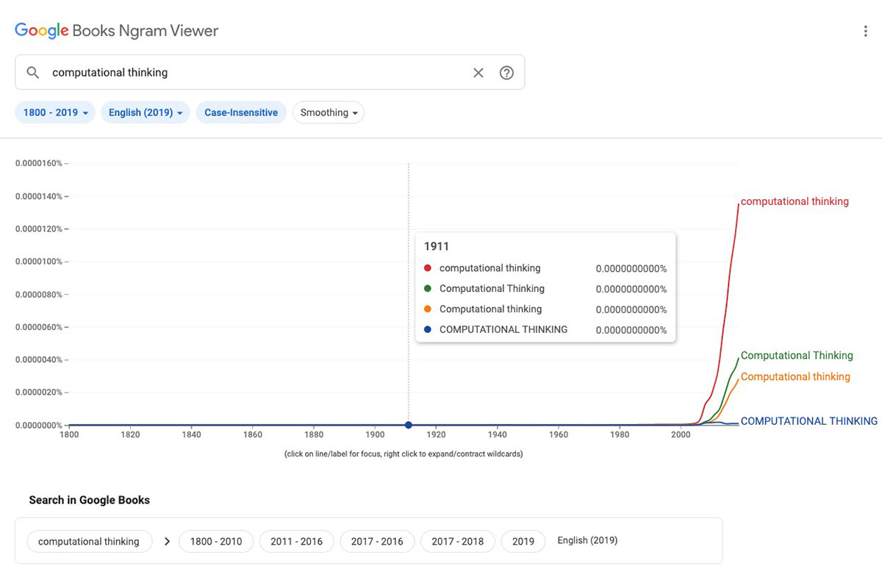This screenshot has width=882, height=588.
Task: Click the 1800 label on the x-axis
Action: 69,434
